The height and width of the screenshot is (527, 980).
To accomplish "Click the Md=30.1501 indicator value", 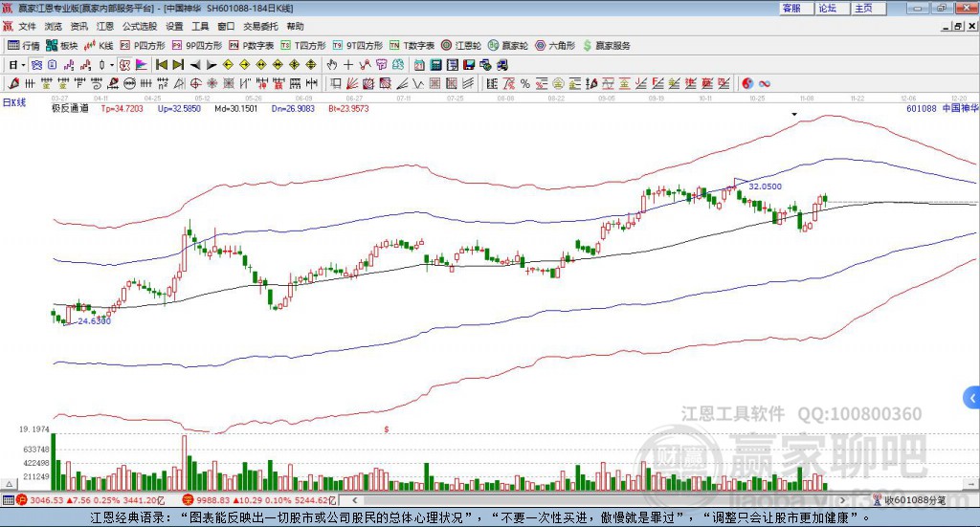I will coord(236,109).
